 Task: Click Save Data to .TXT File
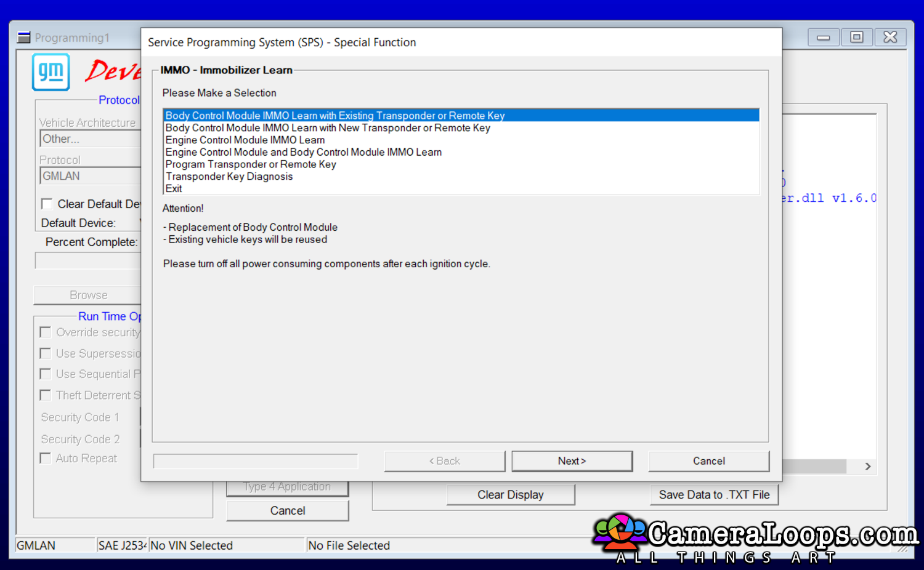tap(714, 495)
